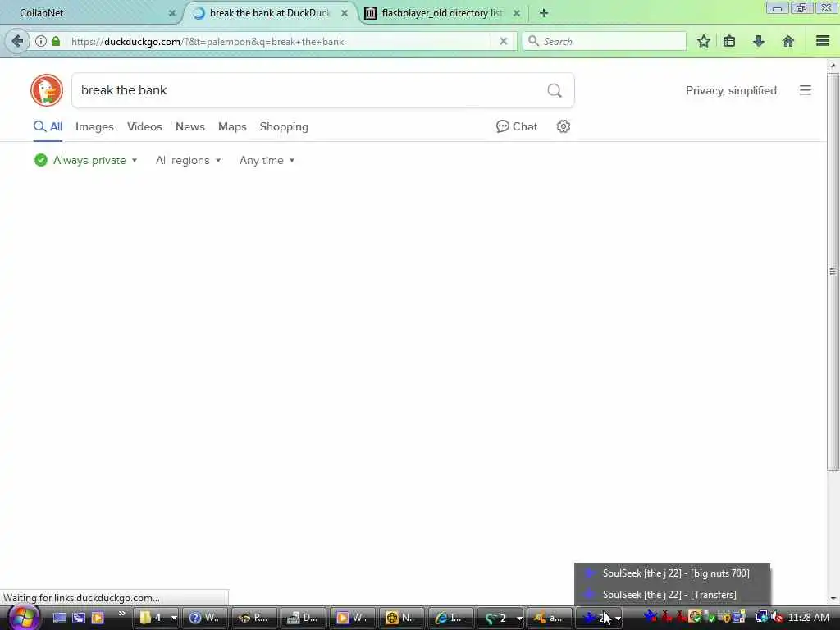Open the bookmarks list icon
840x630 pixels.
(729, 41)
